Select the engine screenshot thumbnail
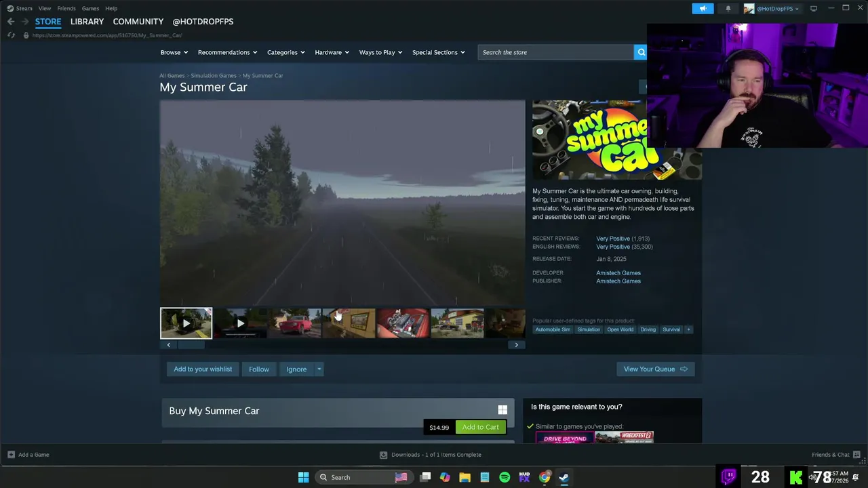 403,323
